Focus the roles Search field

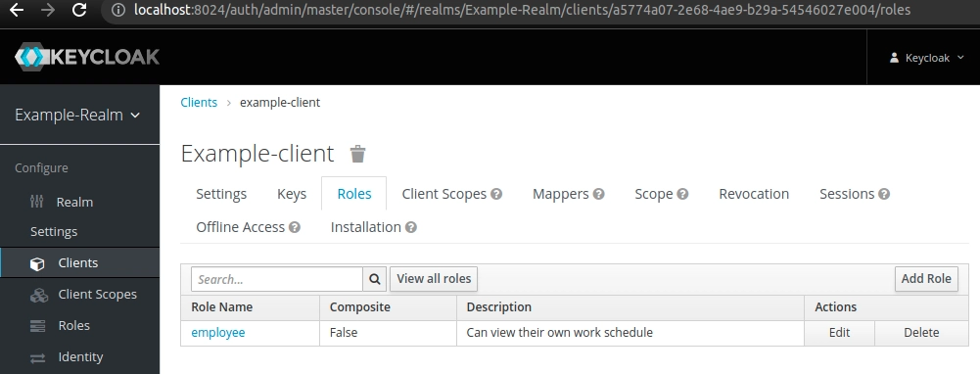277,279
